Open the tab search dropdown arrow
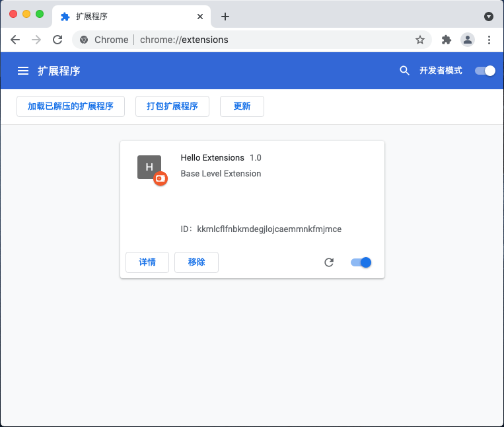This screenshot has height=427, width=504. coord(489,17)
